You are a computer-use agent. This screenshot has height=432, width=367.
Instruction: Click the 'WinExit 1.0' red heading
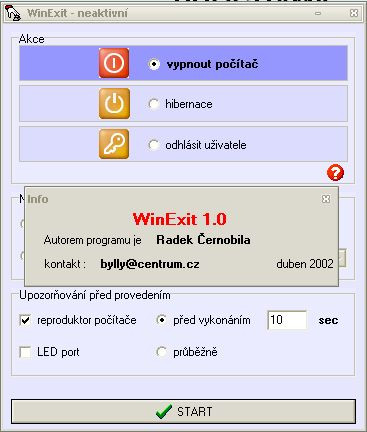(179, 219)
